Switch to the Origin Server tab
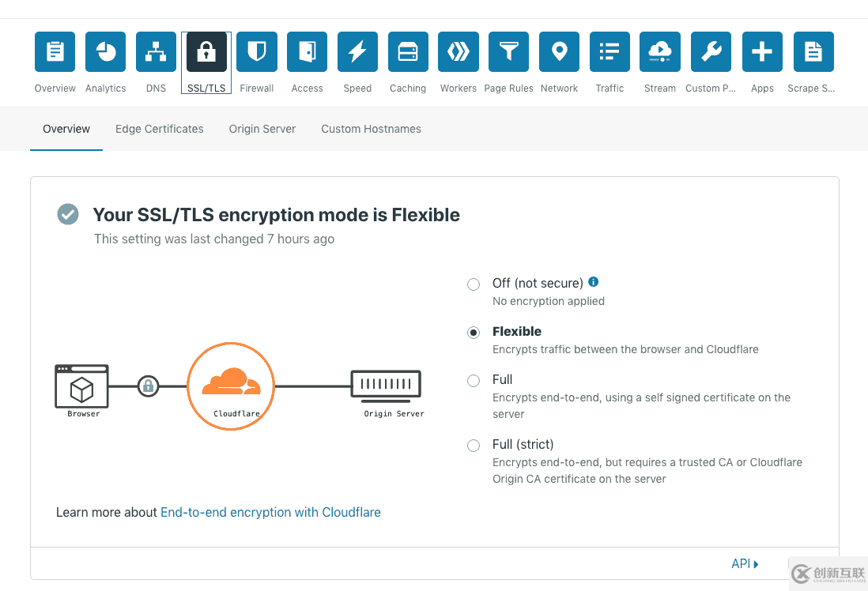Viewport: 868px width, 591px height. 262,129
